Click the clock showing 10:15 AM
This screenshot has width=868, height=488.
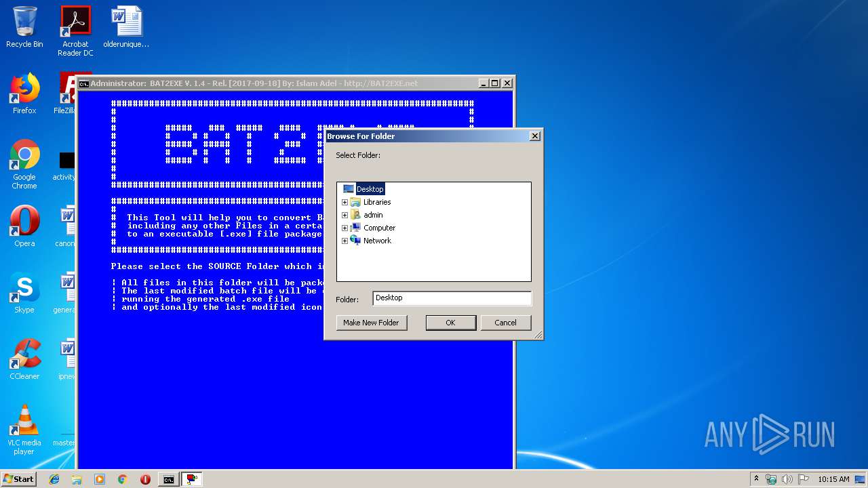pos(833,479)
